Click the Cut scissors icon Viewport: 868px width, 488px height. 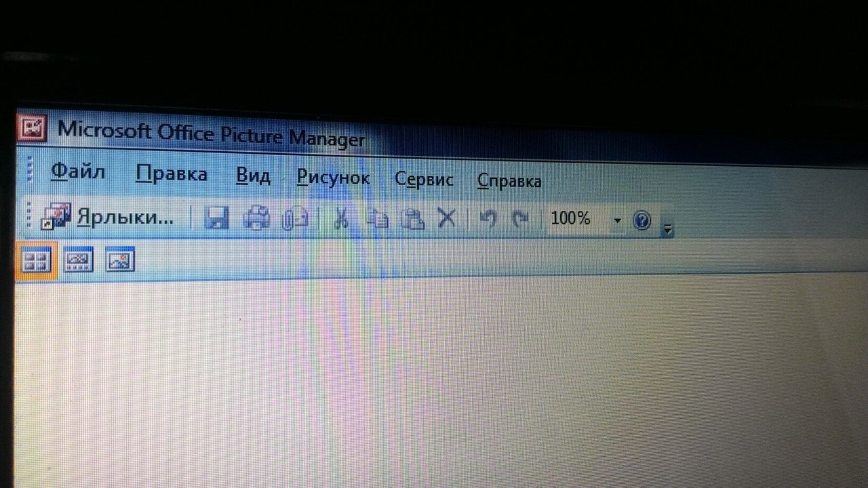tap(341, 218)
